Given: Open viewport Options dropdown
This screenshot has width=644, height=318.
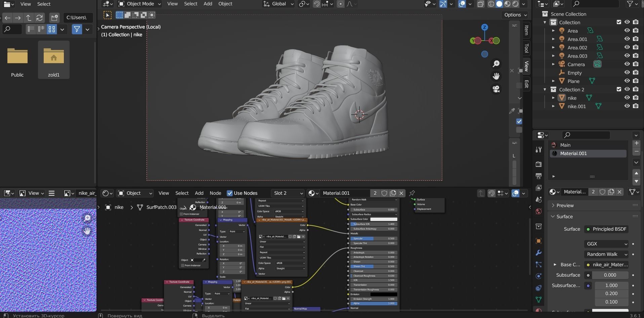Looking at the screenshot, I should [x=515, y=15].
